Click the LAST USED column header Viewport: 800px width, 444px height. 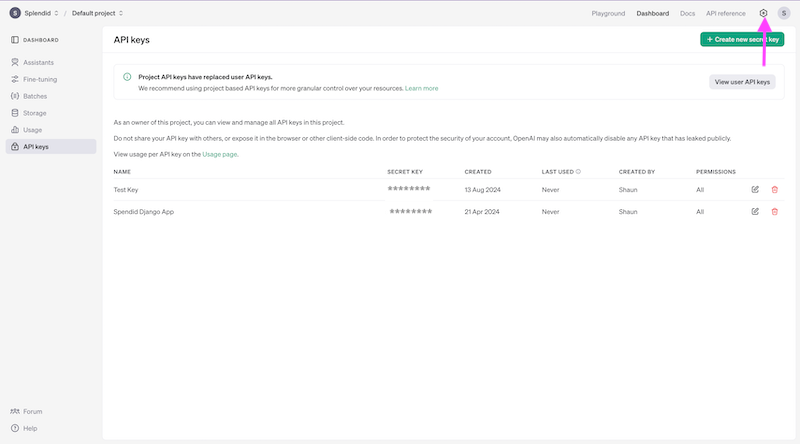point(558,171)
